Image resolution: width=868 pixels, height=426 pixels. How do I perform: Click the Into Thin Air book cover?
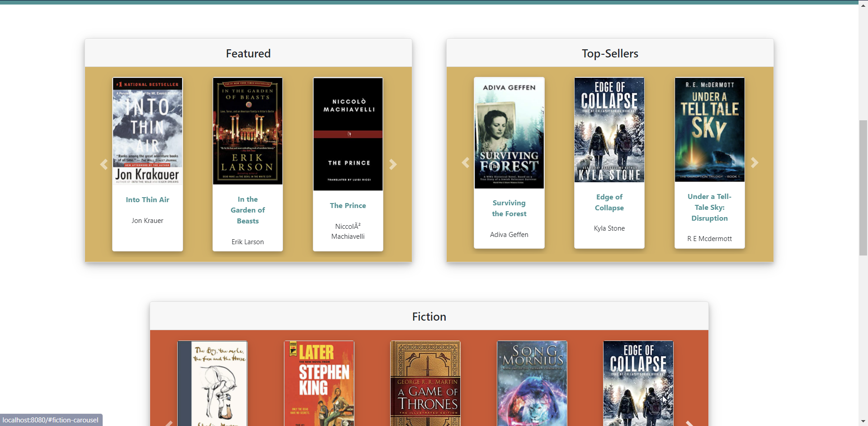point(147,131)
